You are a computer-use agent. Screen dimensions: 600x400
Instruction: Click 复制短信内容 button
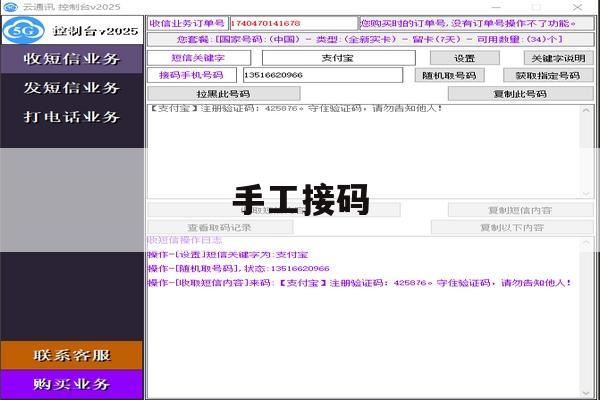click(520, 210)
